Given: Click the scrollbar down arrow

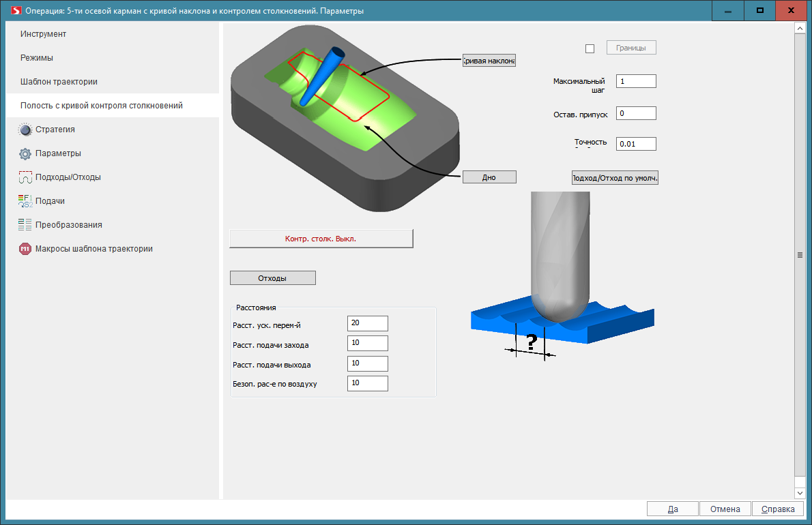Looking at the screenshot, I should [800, 493].
